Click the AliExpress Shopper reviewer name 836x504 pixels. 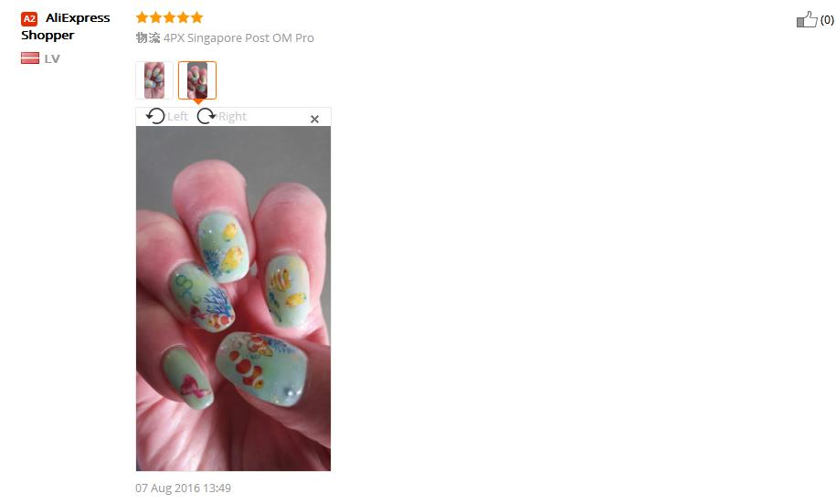[x=65, y=26]
